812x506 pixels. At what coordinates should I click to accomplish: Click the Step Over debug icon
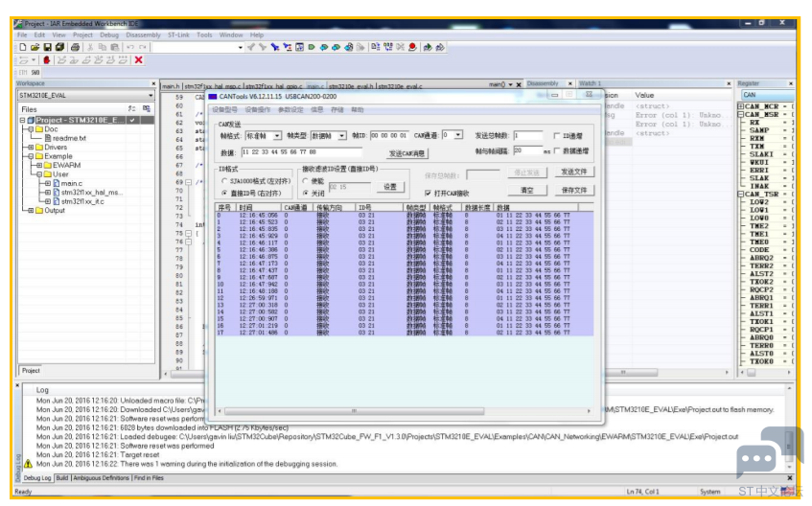61,60
